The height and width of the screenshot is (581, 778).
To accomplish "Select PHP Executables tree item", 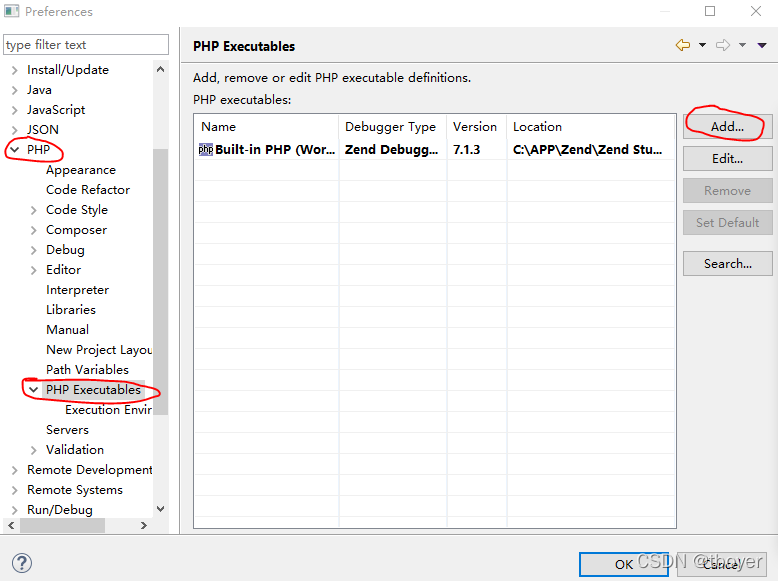I will 93,389.
